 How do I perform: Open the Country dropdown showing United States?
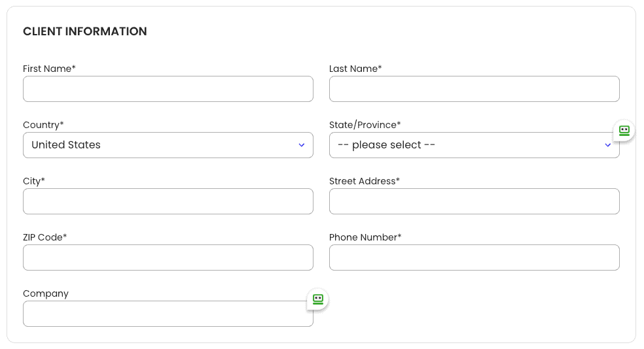pos(168,145)
